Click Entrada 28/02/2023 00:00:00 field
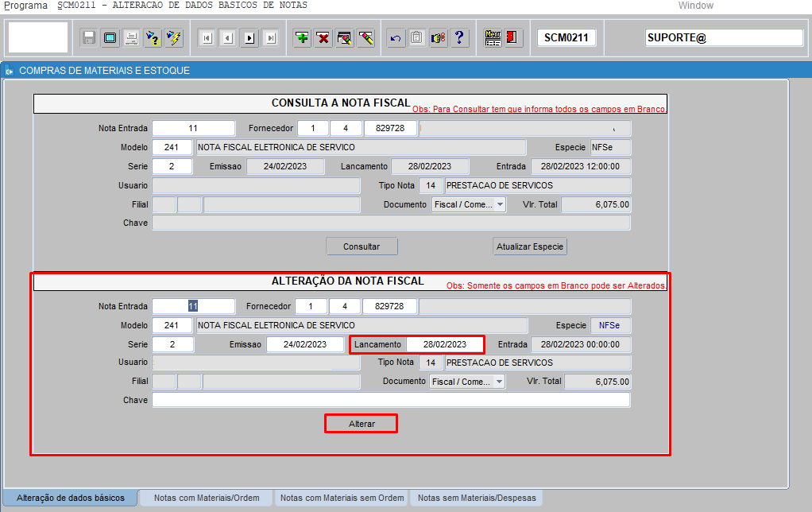This screenshot has height=512, width=812. pyautogui.click(x=581, y=344)
